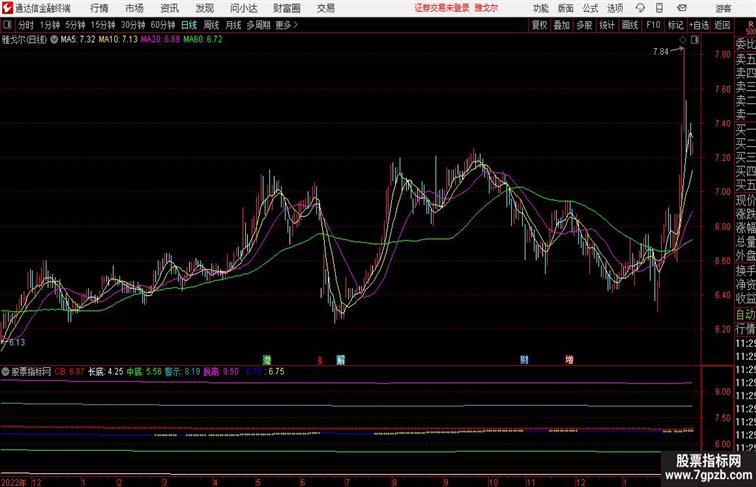
Task: Click the 游客 guest account label
Action: coord(723,8)
